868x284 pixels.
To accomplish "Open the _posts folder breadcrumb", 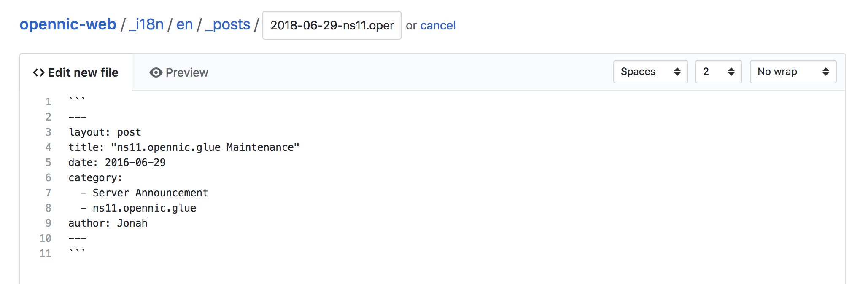I will 228,24.
